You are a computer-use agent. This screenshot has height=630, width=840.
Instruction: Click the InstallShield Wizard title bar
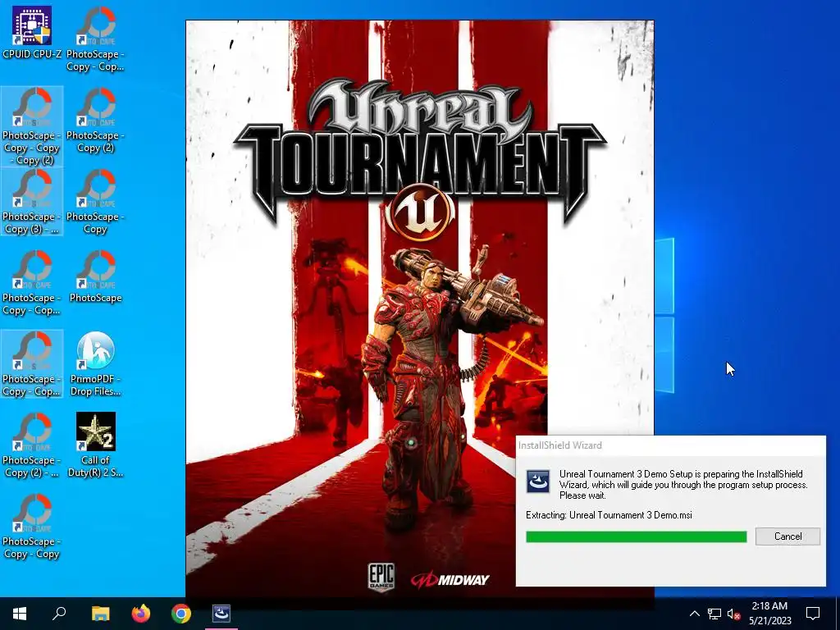(x=671, y=445)
